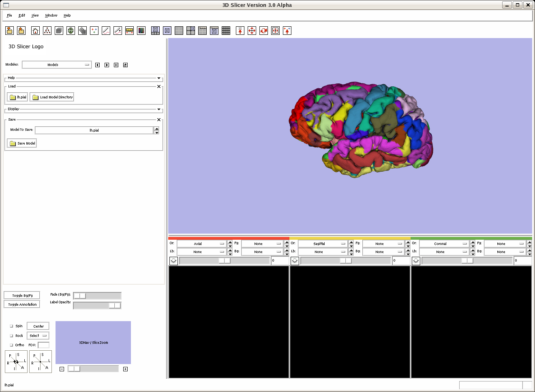The width and height of the screenshot is (535, 392).
Task: Open the data tree hierarchy icon
Action: coord(47,31)
